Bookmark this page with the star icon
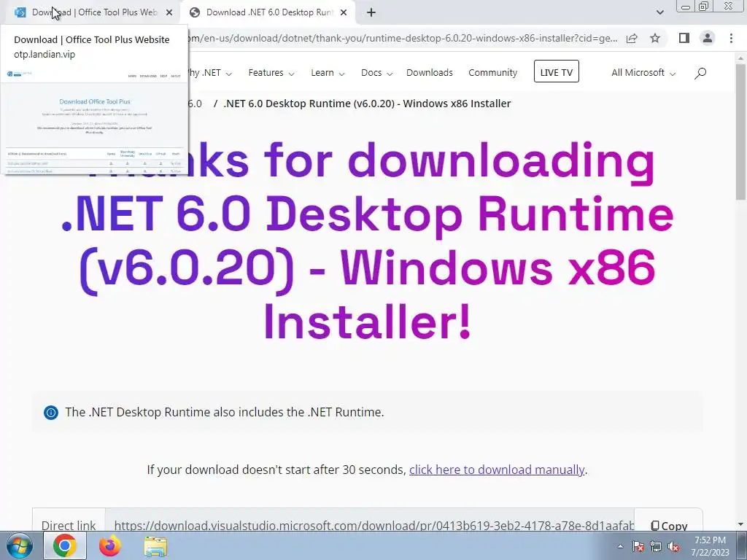 point(655,38)
